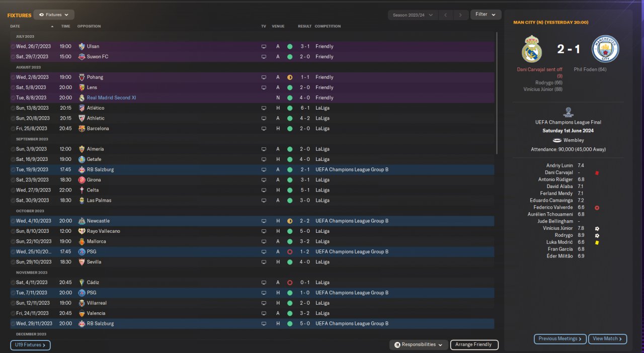Click the Sevilla club badge icon

[82, 262]
